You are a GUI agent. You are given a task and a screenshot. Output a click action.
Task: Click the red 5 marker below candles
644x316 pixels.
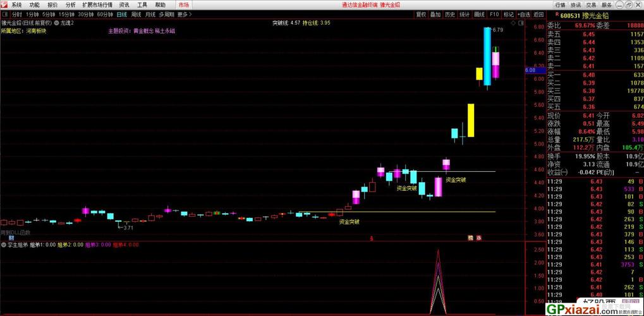click(371, 238)
